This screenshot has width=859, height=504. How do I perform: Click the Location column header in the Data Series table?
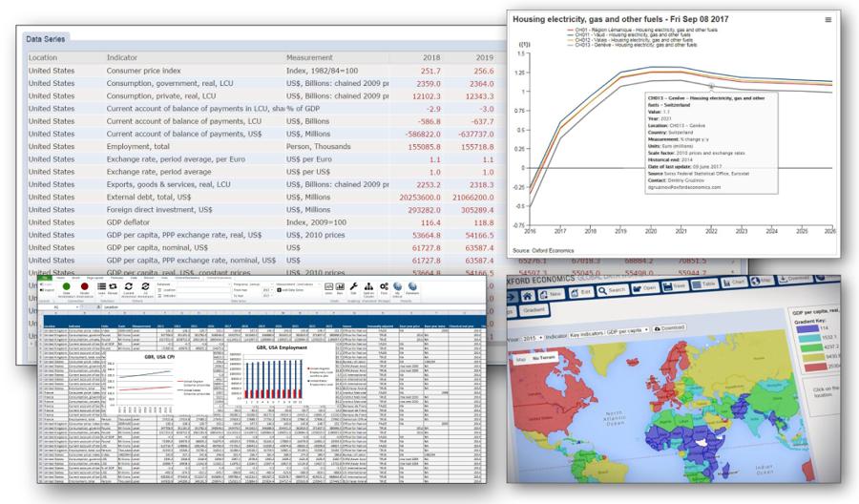(43, 57)
